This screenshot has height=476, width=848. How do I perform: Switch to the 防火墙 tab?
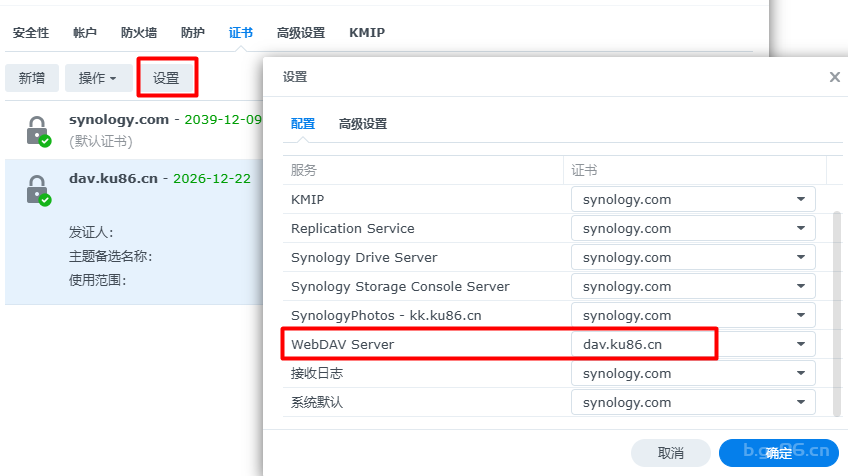[x=139, y=33]
